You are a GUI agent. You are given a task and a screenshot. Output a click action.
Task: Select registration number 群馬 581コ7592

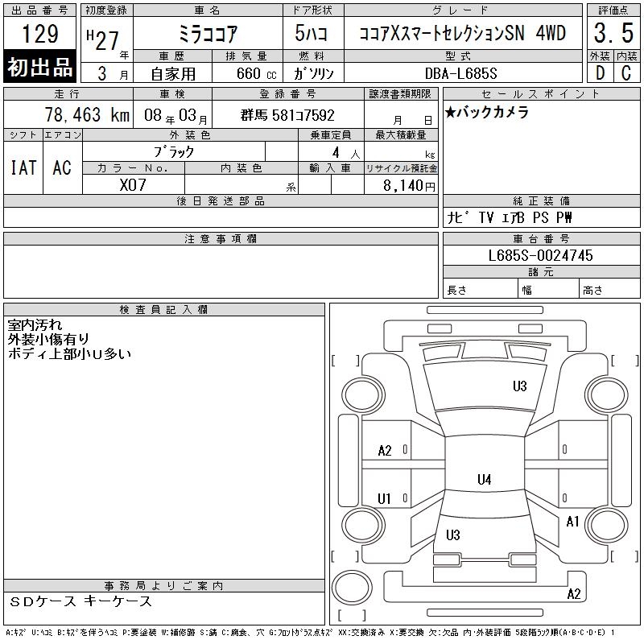click(287, 115)
